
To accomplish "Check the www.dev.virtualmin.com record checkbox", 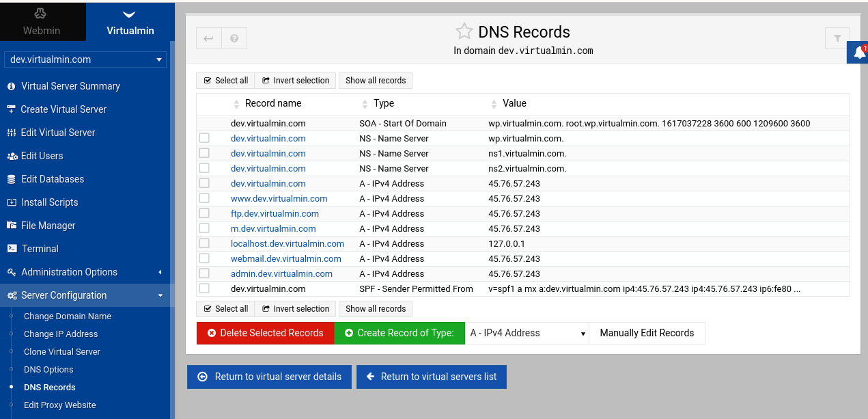I will [x=204, y=198].
